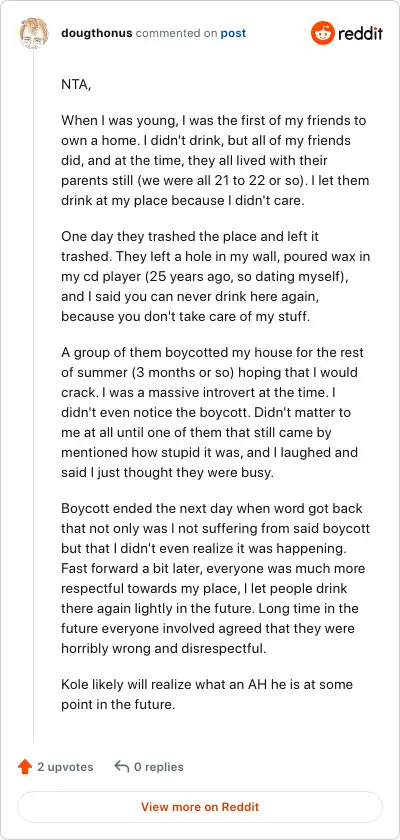
Task: Click the '0 replies' label
Action: 159,767
